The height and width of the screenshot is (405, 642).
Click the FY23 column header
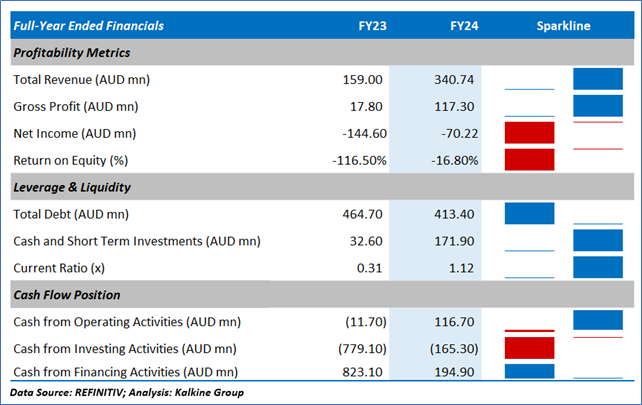[x=370, y=25]
